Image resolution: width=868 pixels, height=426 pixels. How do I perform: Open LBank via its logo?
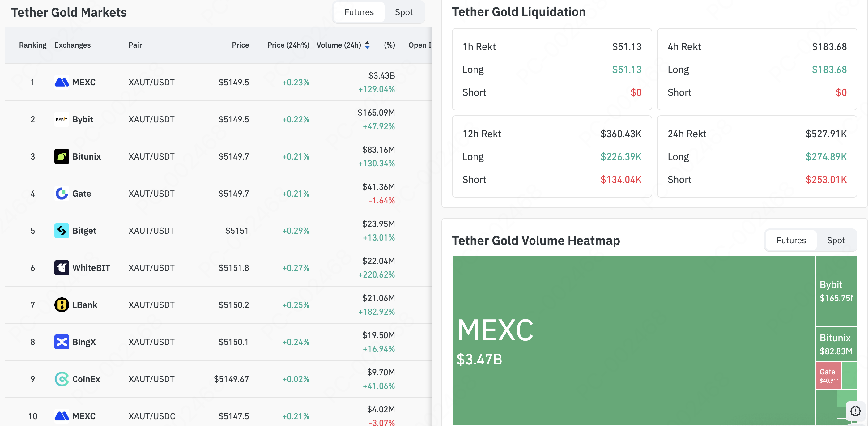pyautogui.click(x=62, y=305)
